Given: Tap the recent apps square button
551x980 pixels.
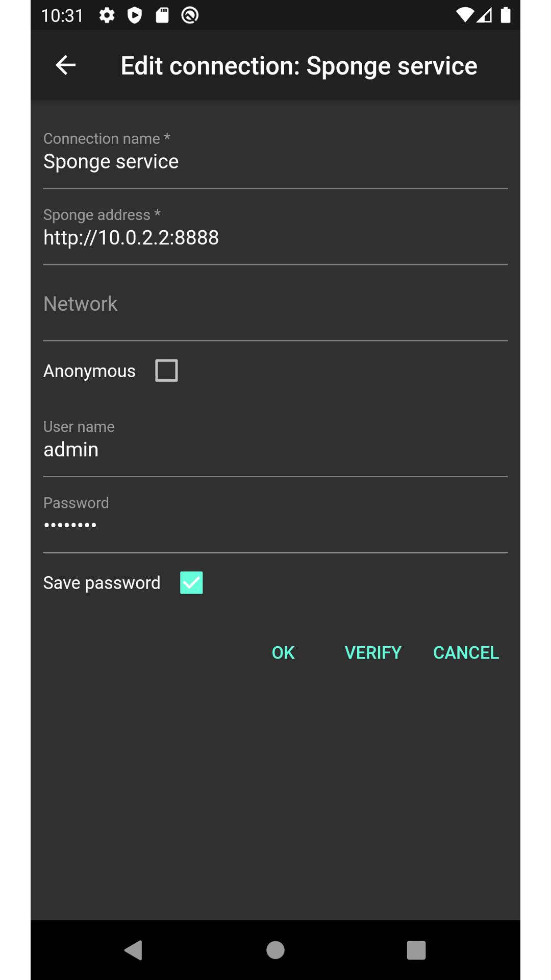Looking at the screenshot, I should [x=416, y=950].
